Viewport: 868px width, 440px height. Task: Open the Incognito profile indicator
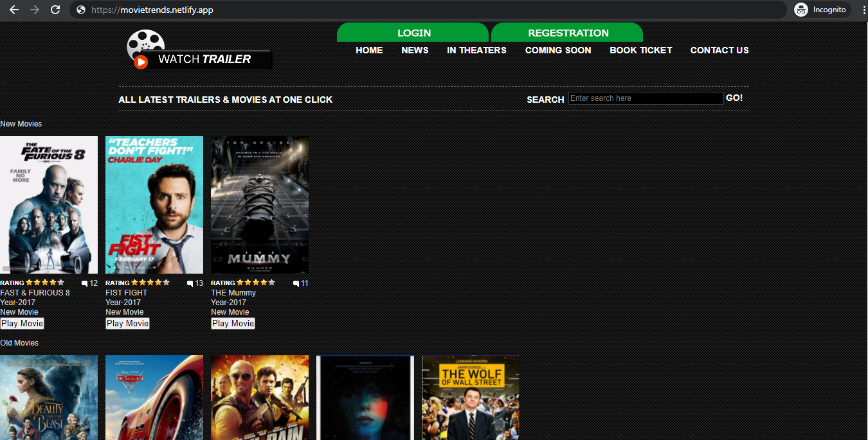coord(822,10)
